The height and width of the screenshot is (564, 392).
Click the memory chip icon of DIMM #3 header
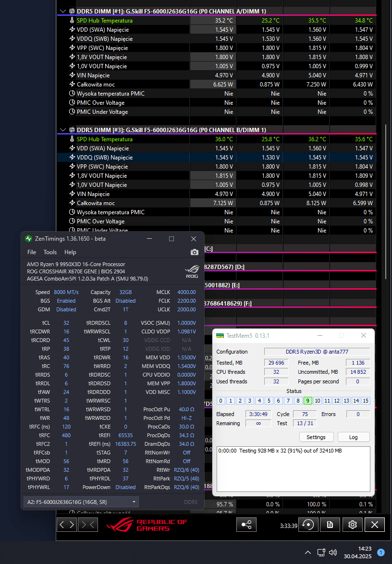72,130
